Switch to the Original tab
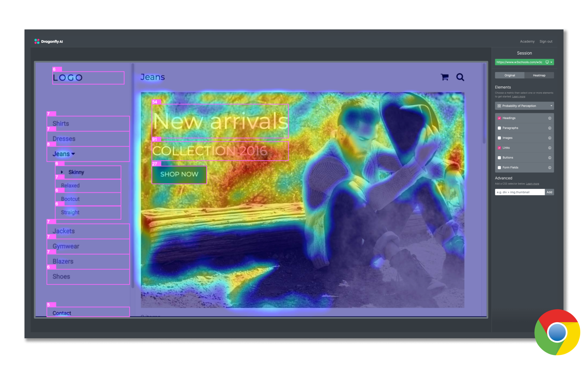Viewport: 588px width, 368px height. [x=510, y=75]
